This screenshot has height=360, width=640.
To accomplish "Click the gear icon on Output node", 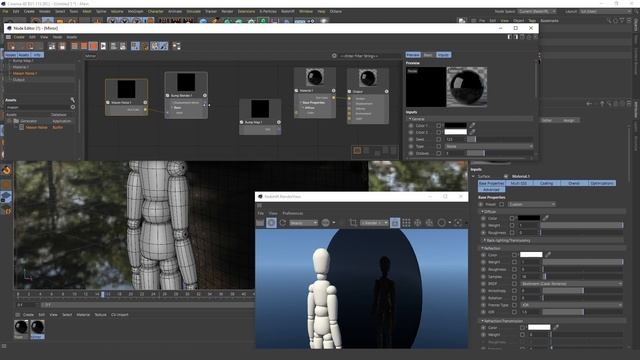I will click(x=387, y=91).
